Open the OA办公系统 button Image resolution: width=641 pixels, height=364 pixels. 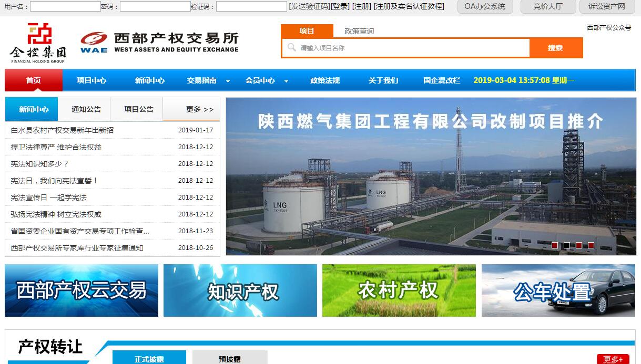[x=485, y=6]
